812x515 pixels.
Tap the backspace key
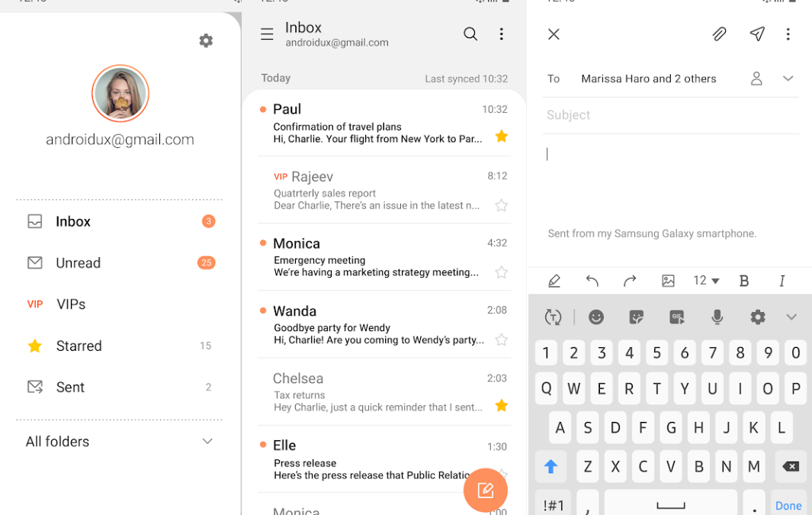791,466
